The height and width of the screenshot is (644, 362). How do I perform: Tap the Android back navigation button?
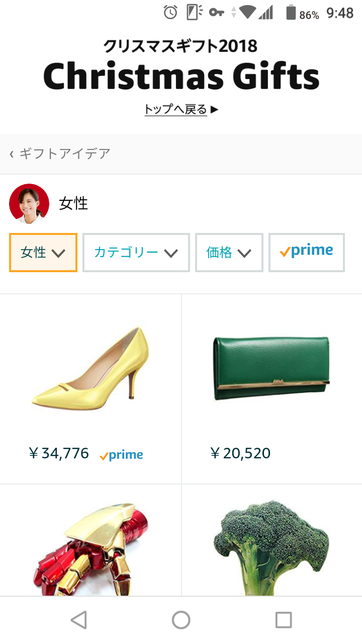point(79,620)
